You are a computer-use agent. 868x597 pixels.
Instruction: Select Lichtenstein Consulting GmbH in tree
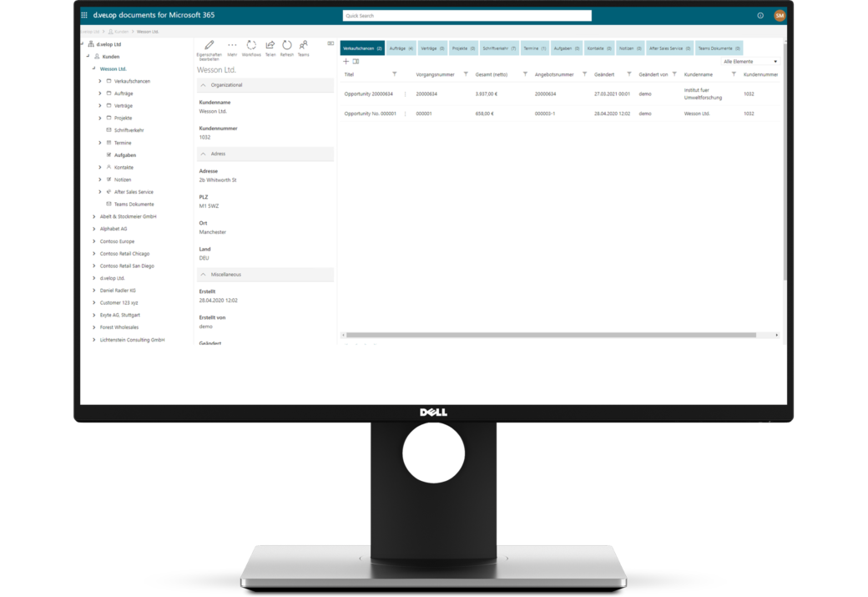click(x=133, y=340)
